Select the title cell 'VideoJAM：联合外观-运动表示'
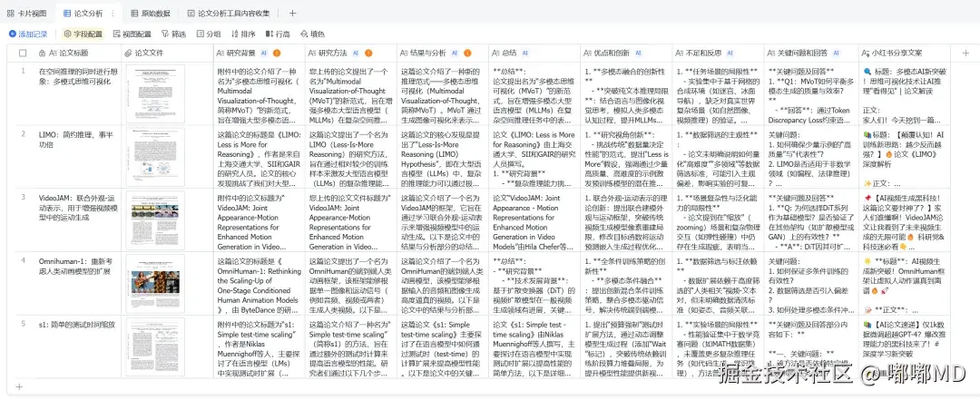Image resolution: width=980 pixels, height=400 pixels. click(77, 220)
